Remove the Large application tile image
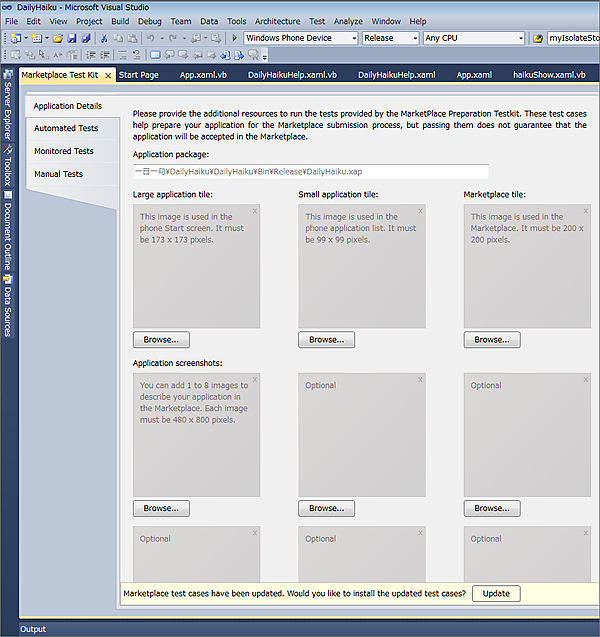 pyautogui.click(x=255, y=211)
